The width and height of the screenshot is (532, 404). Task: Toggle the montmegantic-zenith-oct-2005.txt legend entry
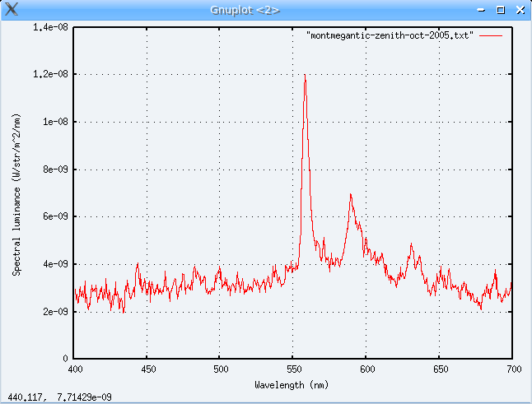point(390,36)
